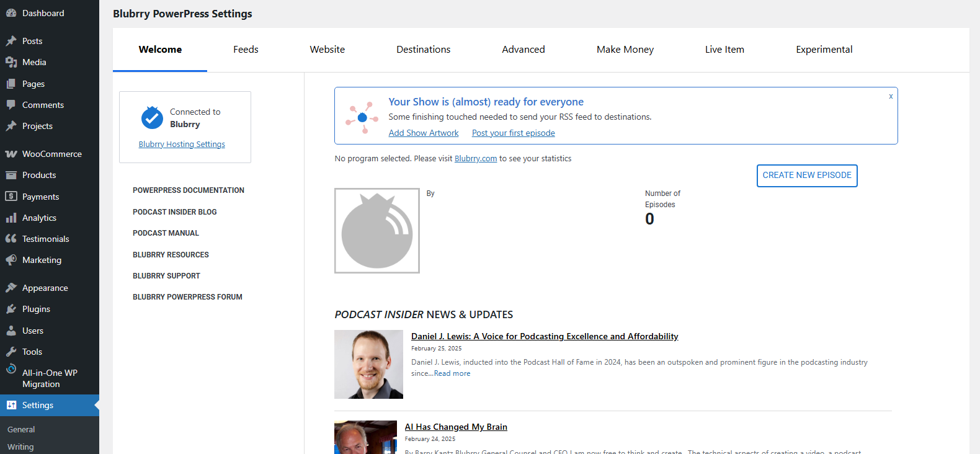This screenshot has height=454, width=980.
Task: Open the Daniel J. Lewis article title
Action: 545,336
